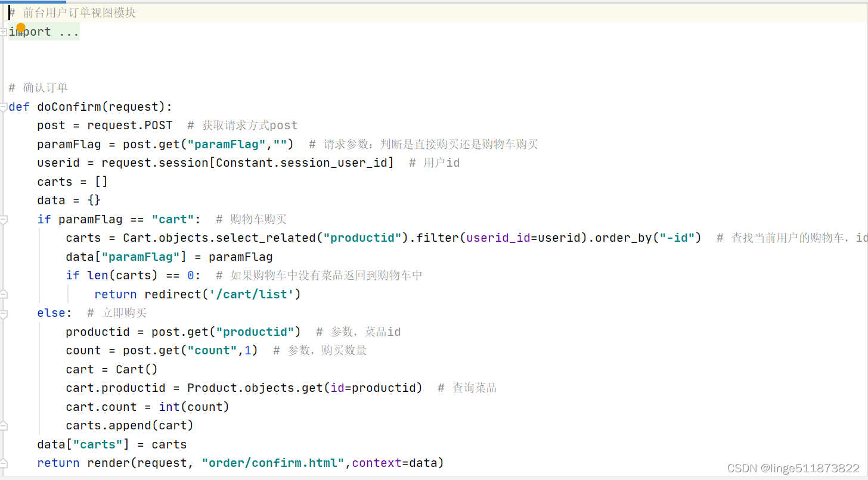Click 'Constant.session_user_id' in the userid line

pyautogui.click(x=302, y=163)
